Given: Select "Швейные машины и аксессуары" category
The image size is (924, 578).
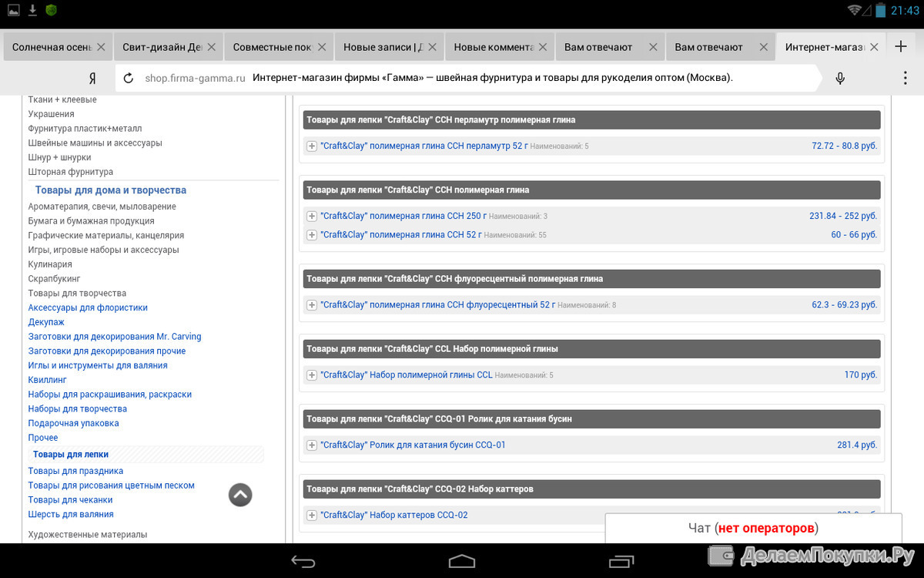Looking at the screenshot, I should [x=95, y=143].
